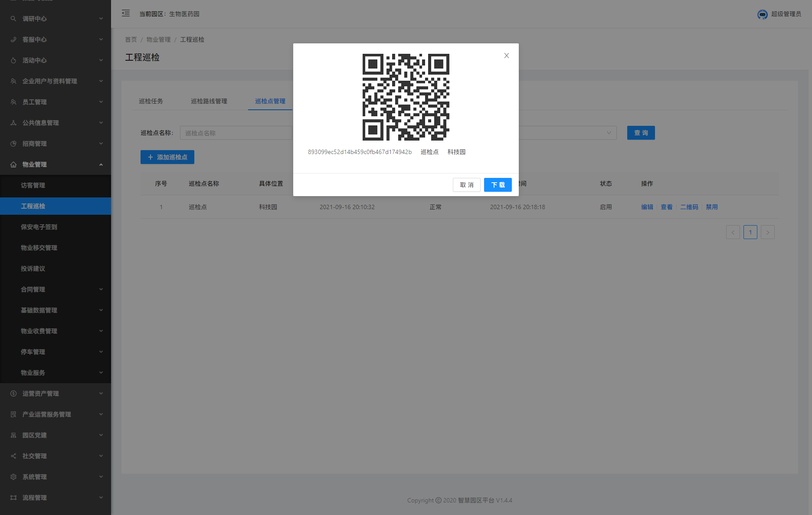
Task: Click the 首页 breadcrumb link
Action: point(131,39)
